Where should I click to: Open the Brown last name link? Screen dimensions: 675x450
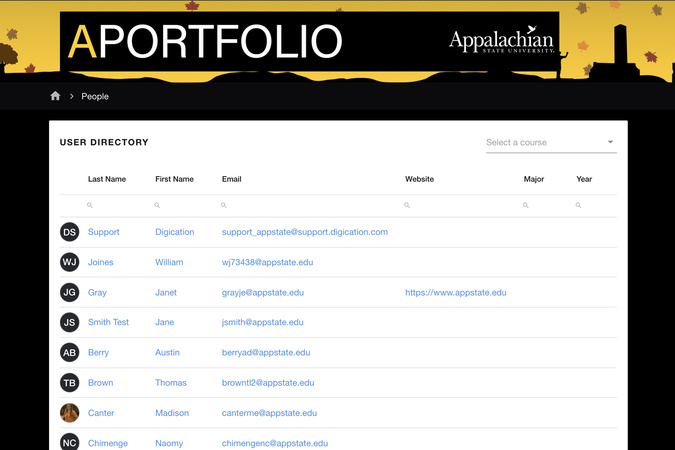[100, 383]
